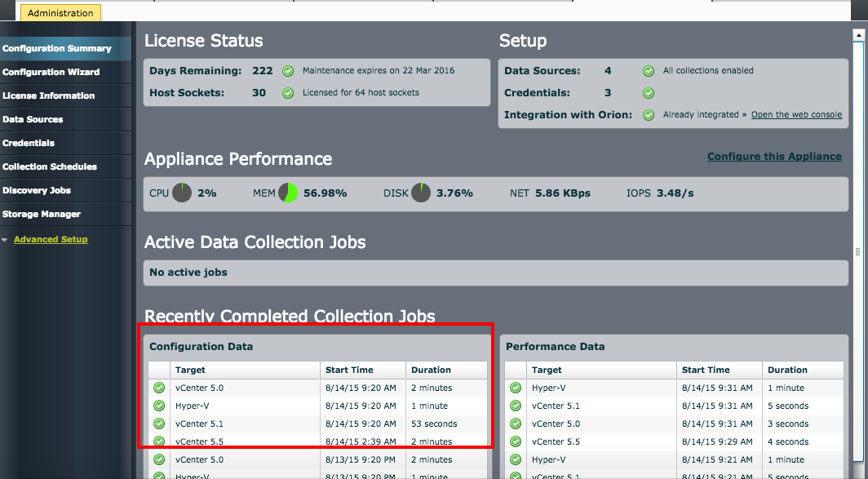Click Start Time header in Configuration Data

pyautogui.click(x=363, y=370)
